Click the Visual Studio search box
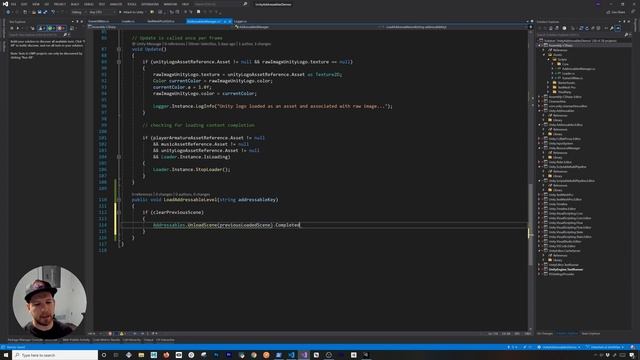 (x=220, y=4)
